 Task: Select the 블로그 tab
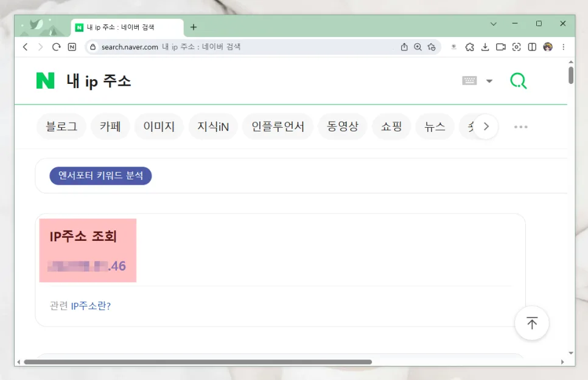[61, 126]
